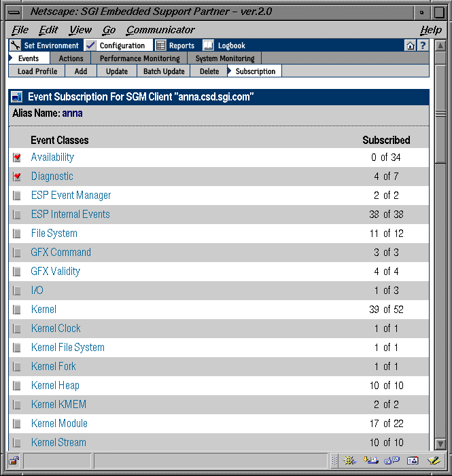This screenshot has height=476, width=452.
Task: Check the GFX Validity checkbox
Action: click(x=17, y=272)
